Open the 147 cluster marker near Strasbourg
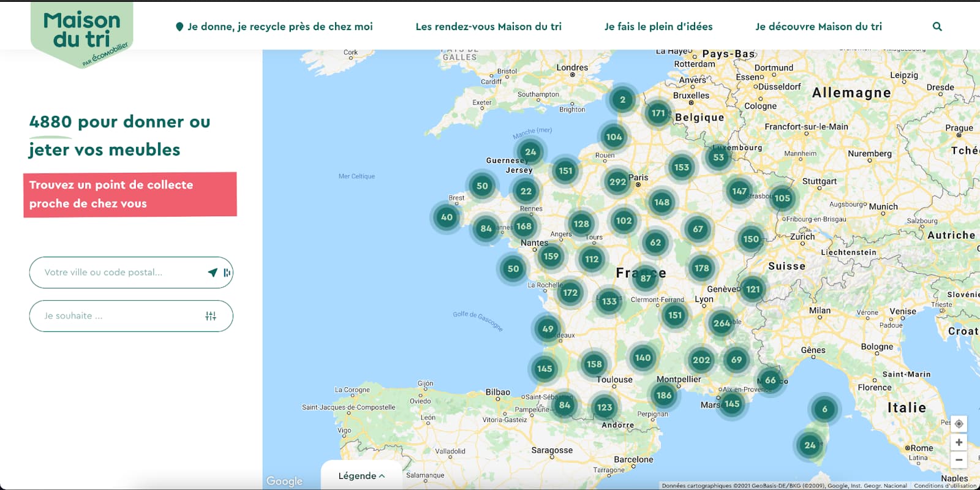Image resolution: width=980 pixels, height=490 pixels. coord(739,191)
